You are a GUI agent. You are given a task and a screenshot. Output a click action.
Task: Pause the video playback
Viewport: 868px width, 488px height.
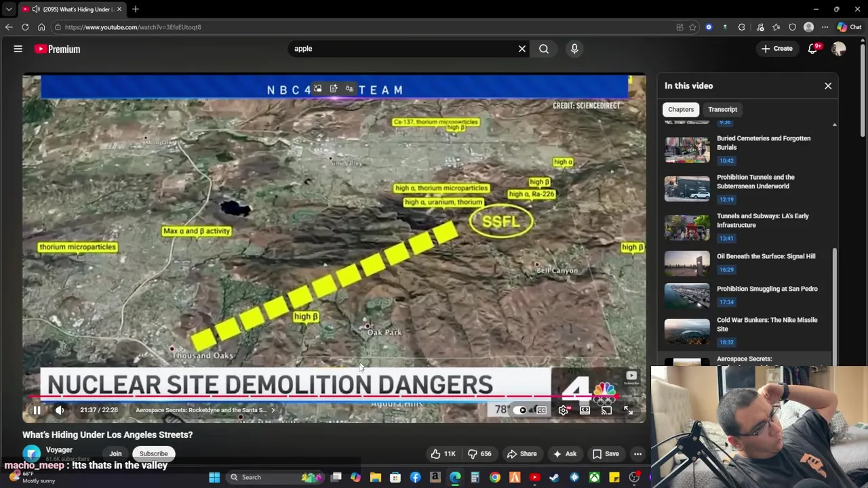[x=37, y=410]
